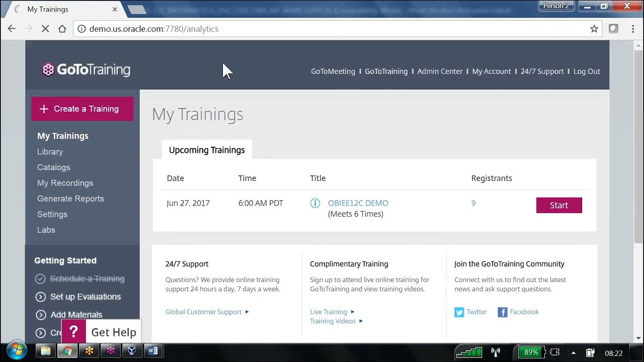Open Microsoft Word from the taskbar
Viewport: 644px width, 362px height.
click(153, 351)
